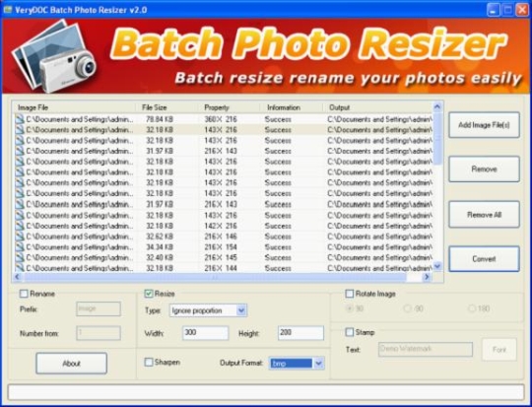This screenshot has height=407, width=532.
Task: Click the Add Image File(s) button
Action: 484,125
